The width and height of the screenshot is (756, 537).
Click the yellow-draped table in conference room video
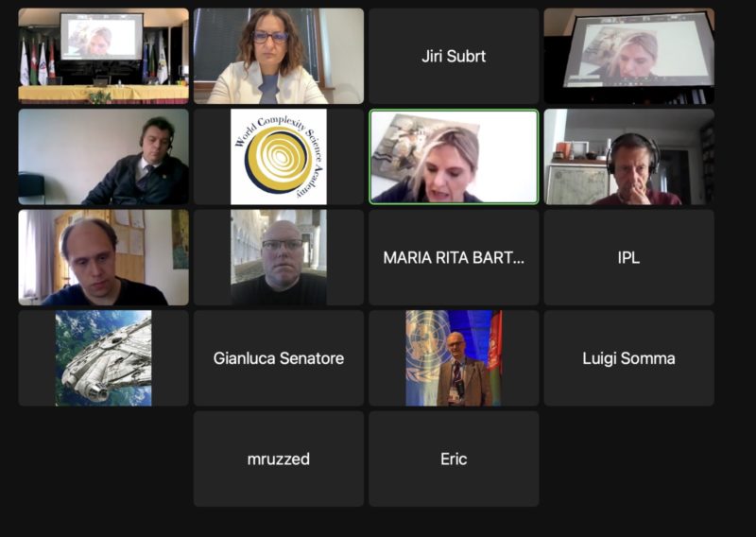coord(103,95)
